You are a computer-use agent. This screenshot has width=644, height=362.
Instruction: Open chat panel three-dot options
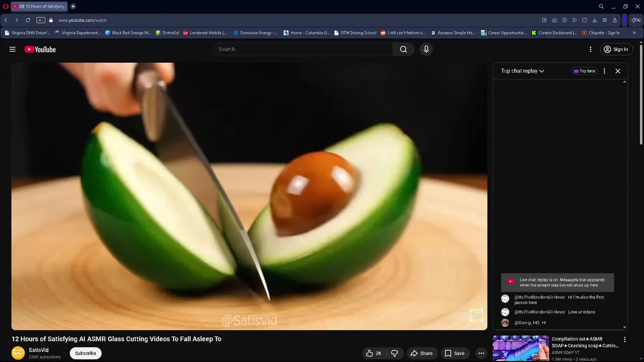[604, 71]
